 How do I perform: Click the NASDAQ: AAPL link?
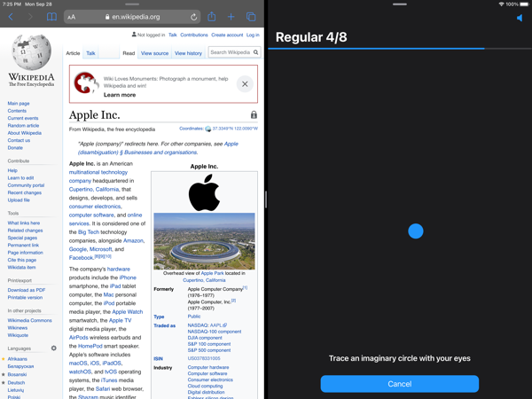207,325
